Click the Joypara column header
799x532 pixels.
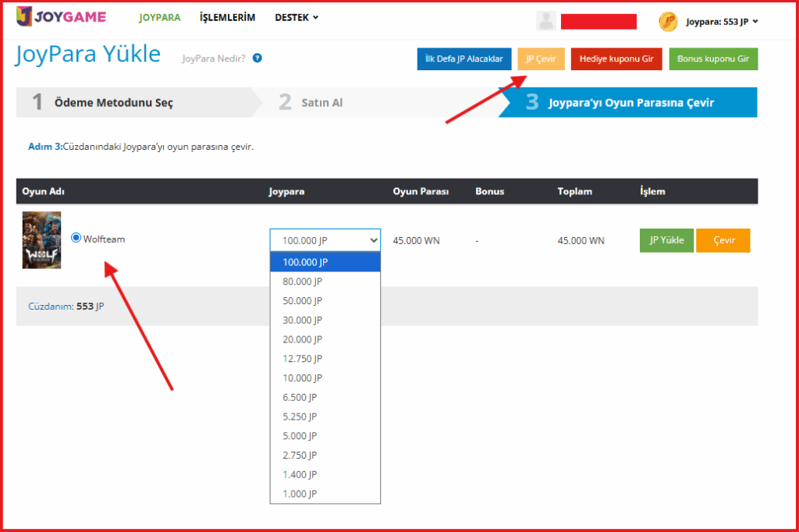(x=286, y=192)
